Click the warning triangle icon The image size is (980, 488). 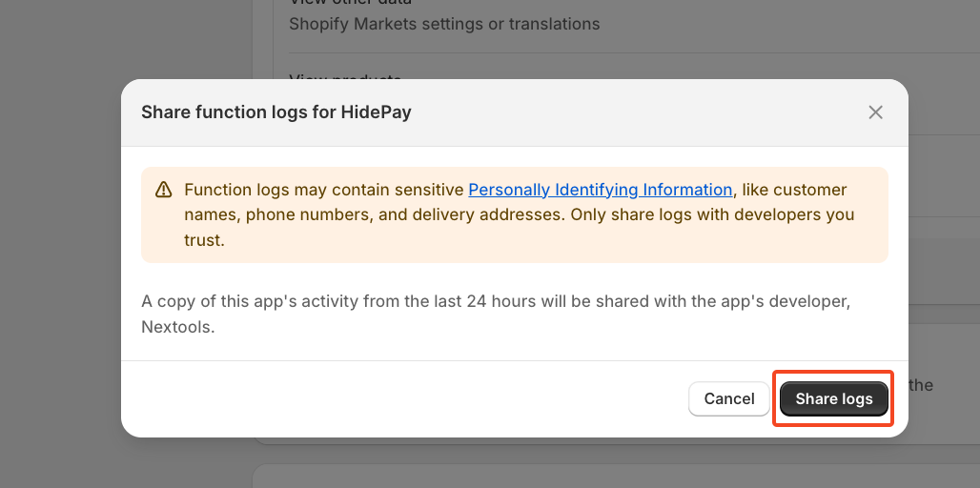click(x=163, y=189)
